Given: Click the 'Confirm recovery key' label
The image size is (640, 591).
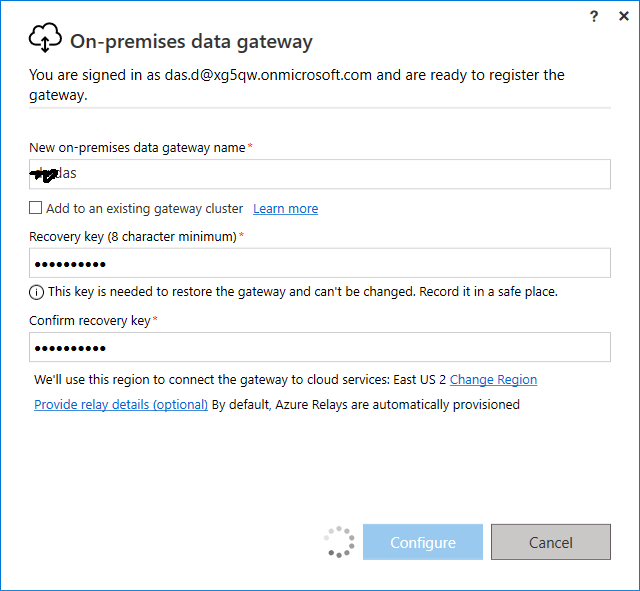Looking at the screenshot, I should (x=90, y=321).
